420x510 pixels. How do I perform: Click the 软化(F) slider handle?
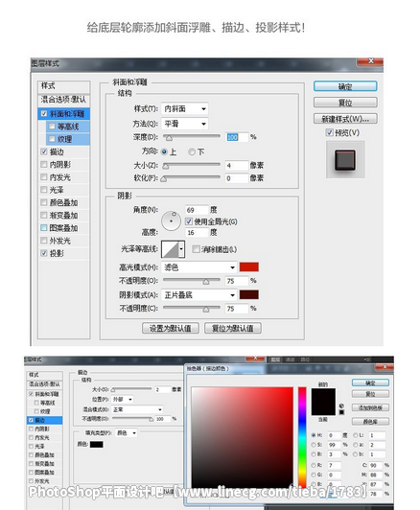pyautogui.click(x=164, y=179)
